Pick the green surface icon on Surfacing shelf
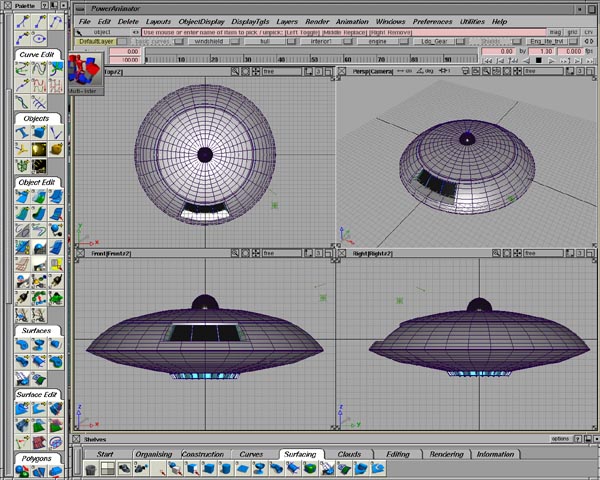The height and width of the screenshot is (480, 600). (308, 468)
